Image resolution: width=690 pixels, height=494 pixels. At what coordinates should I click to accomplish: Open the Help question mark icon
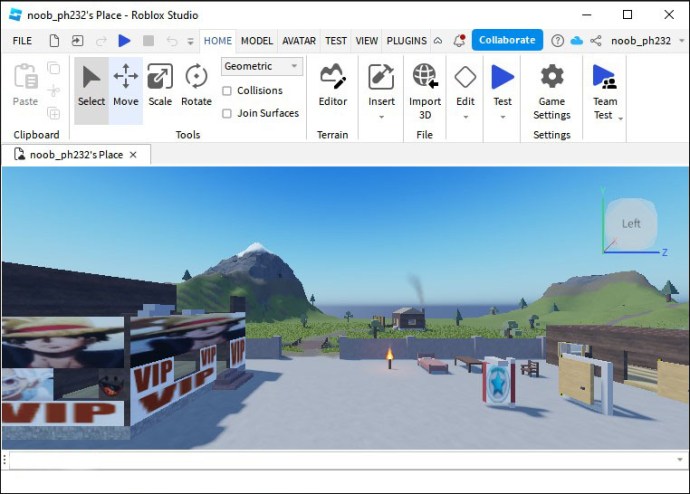[557, 41]
